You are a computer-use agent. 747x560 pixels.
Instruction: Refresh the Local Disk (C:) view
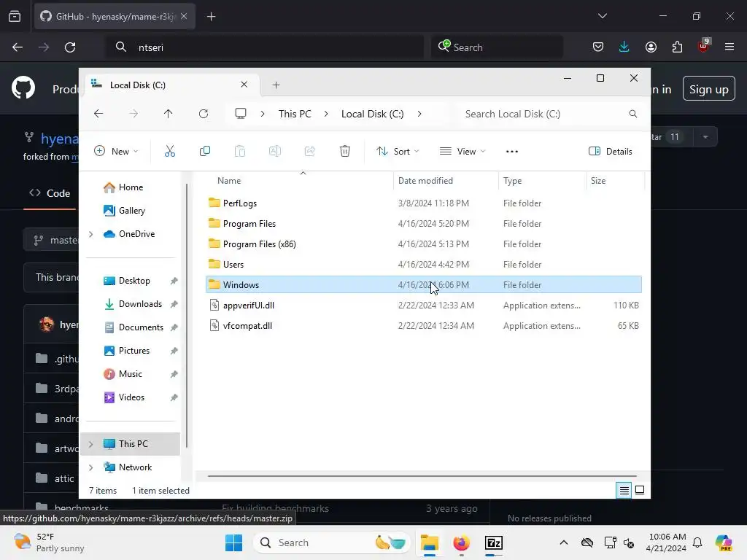coord(204,114)
